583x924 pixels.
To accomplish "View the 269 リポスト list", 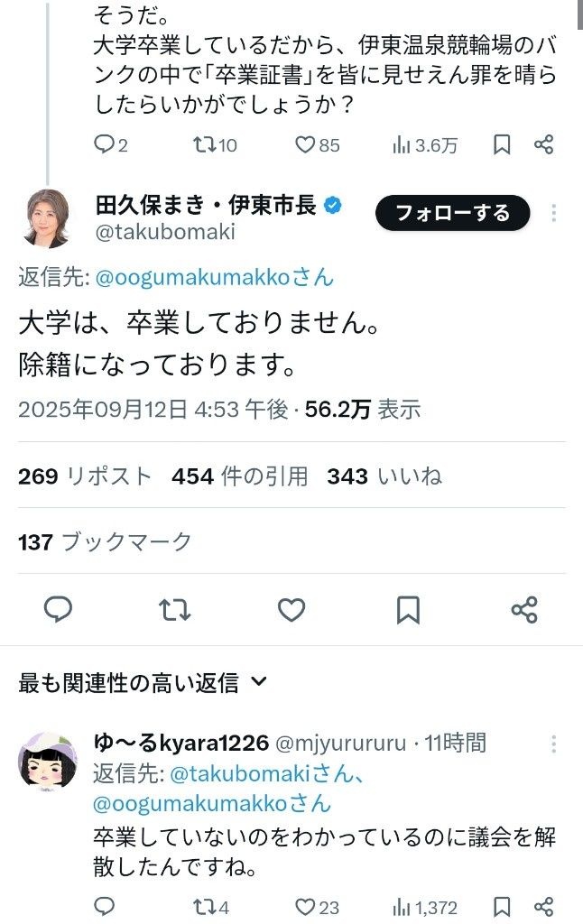I will pos(85,476).
